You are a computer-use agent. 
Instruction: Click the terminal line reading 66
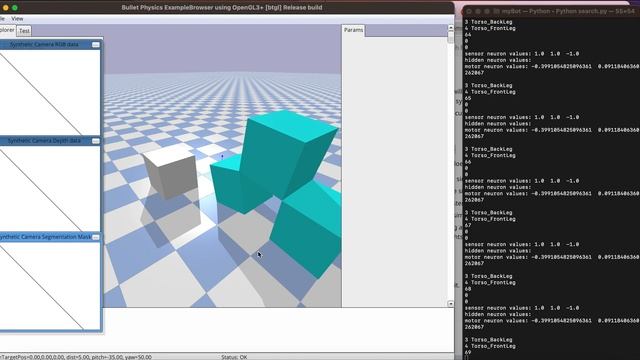[468, 162]
